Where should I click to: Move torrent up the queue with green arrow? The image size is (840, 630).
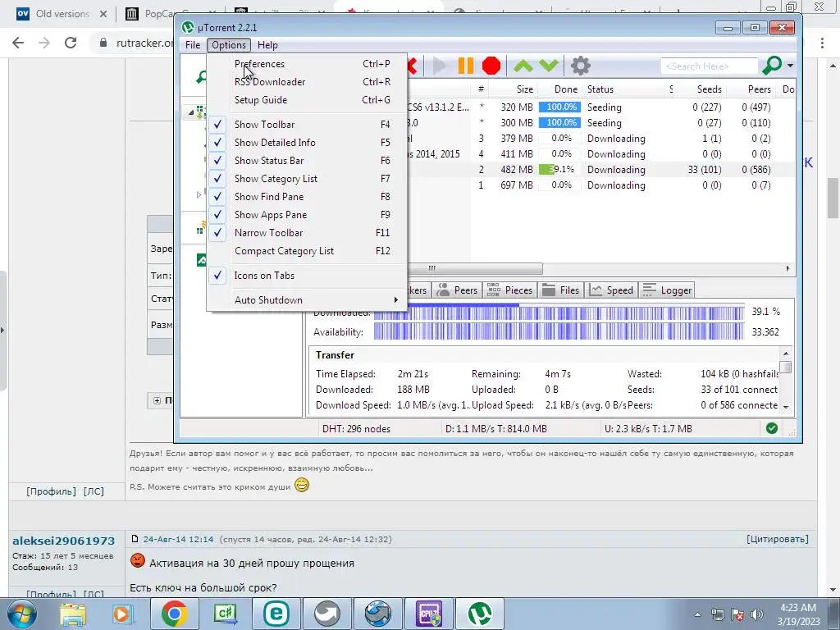tap(523, 66)
